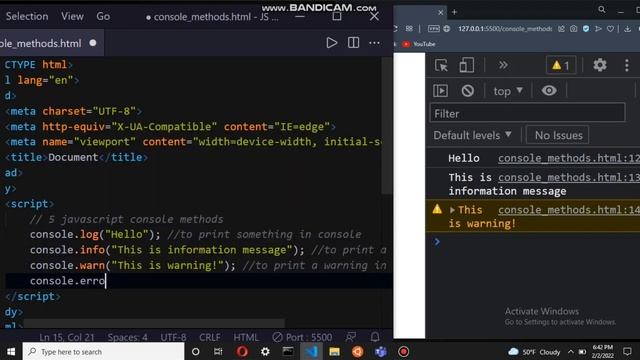Open Microsoft Teams on the taskbar
Screen dimensions: 640x360
[x=381, y=351]
